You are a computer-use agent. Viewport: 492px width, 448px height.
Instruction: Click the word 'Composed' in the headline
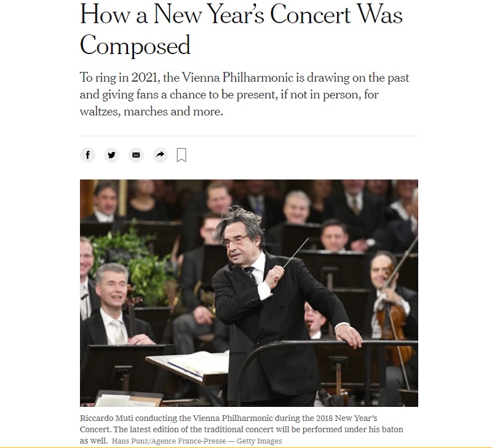tap(135, 45)
